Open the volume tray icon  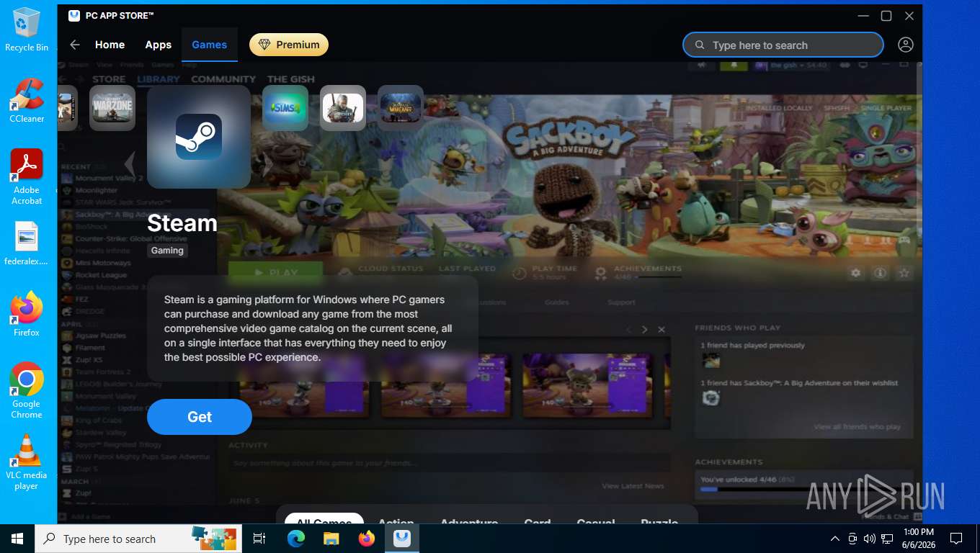point(870,539)
